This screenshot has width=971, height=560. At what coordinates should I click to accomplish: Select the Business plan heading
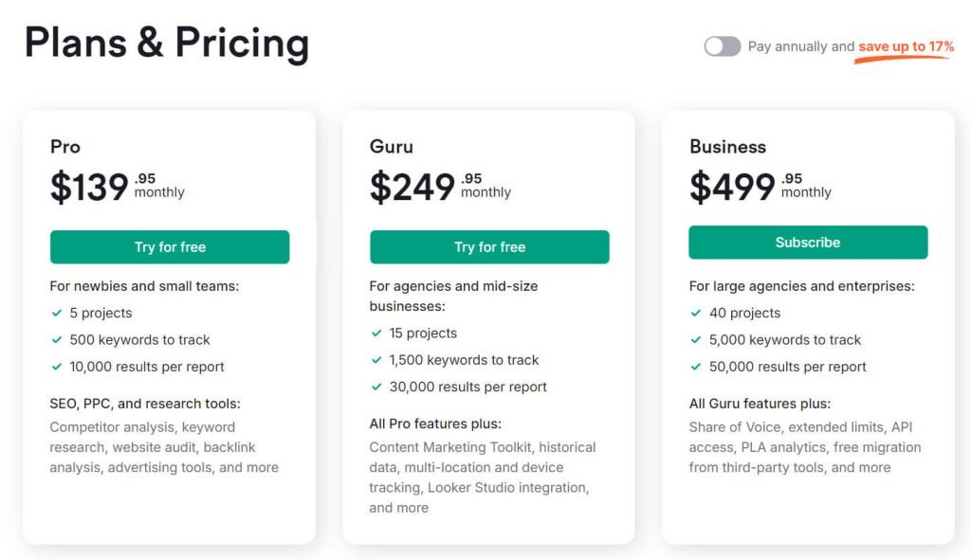(727, 147)
